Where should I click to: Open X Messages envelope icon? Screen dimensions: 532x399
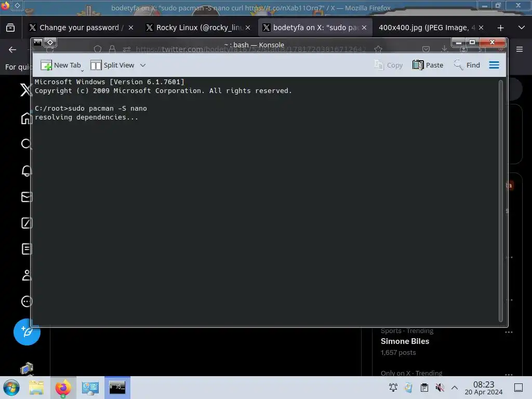[x=27, y=197]
